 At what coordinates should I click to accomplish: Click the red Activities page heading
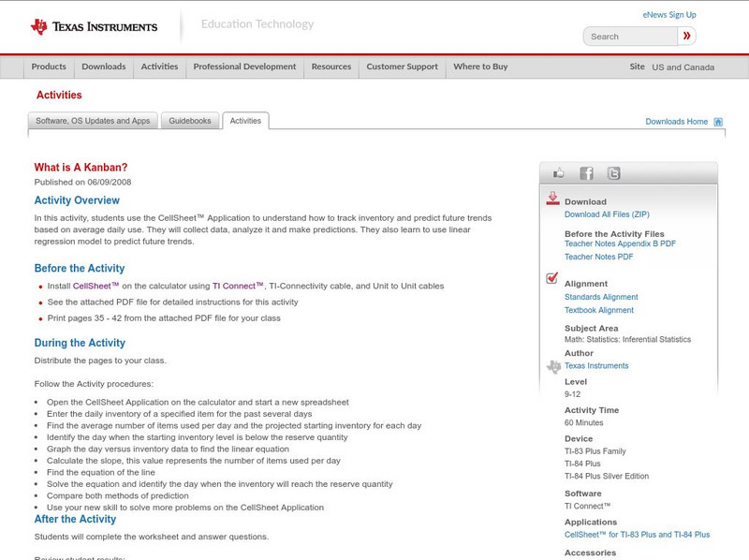59,96
